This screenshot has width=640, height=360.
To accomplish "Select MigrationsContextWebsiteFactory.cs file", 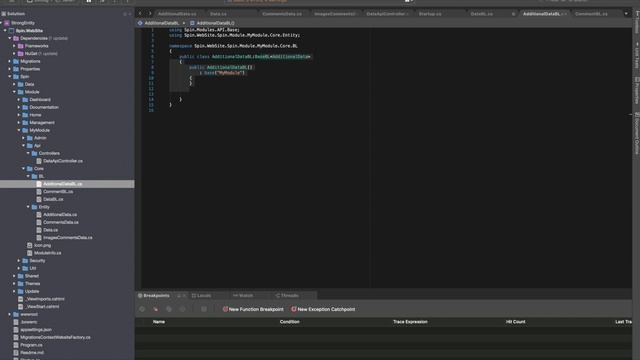I will (x=55, y=338).
